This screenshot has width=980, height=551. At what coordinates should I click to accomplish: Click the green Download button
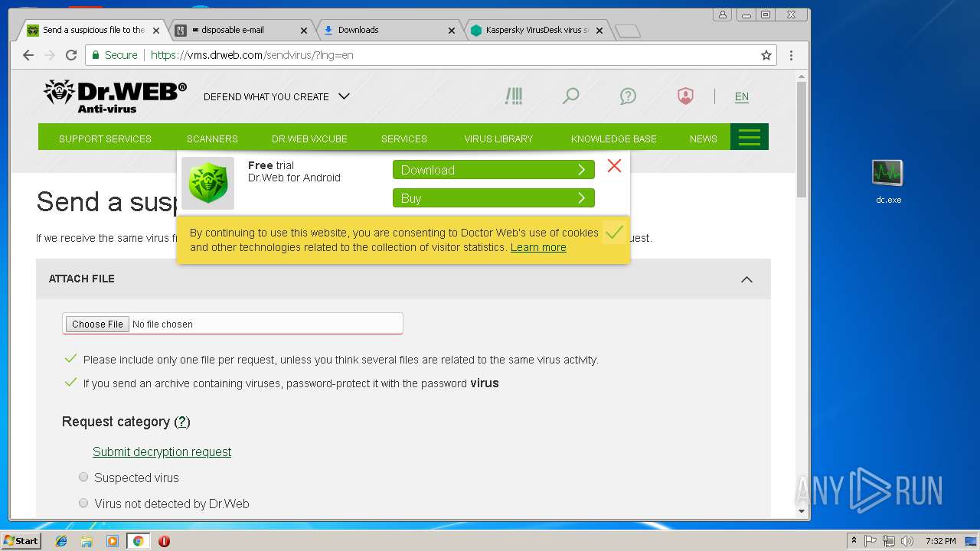coord(494,170)
